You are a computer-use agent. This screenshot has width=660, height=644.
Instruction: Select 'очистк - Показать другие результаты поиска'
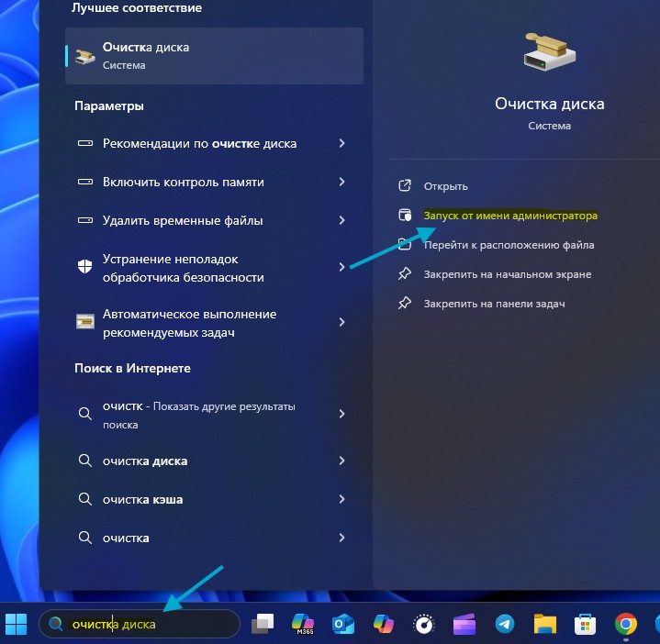(x=198, y=415)
